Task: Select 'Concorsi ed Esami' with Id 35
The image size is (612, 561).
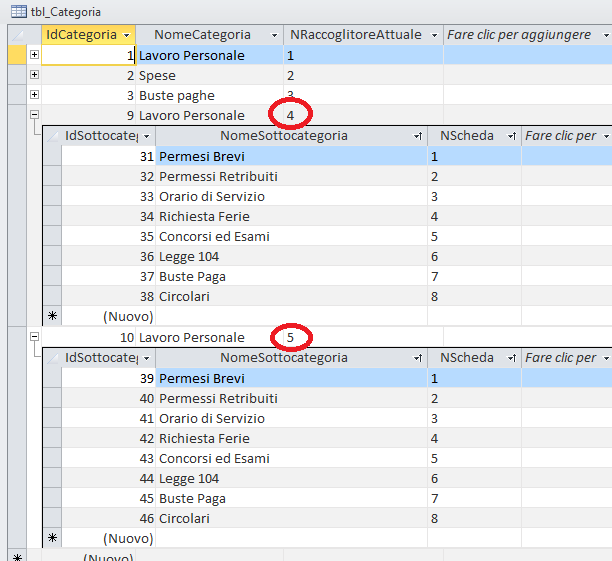Action: pyautogui.click(x=292, y=236)
